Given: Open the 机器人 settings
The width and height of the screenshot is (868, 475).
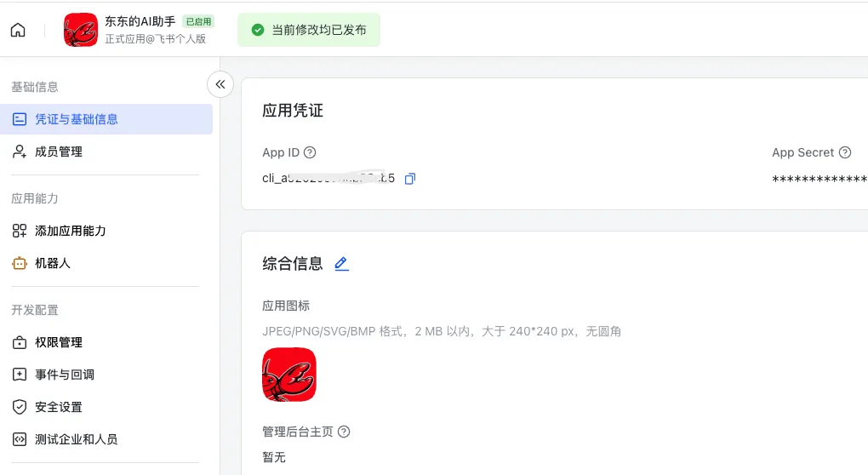Looking at the screenshot, I should [106, 263].
